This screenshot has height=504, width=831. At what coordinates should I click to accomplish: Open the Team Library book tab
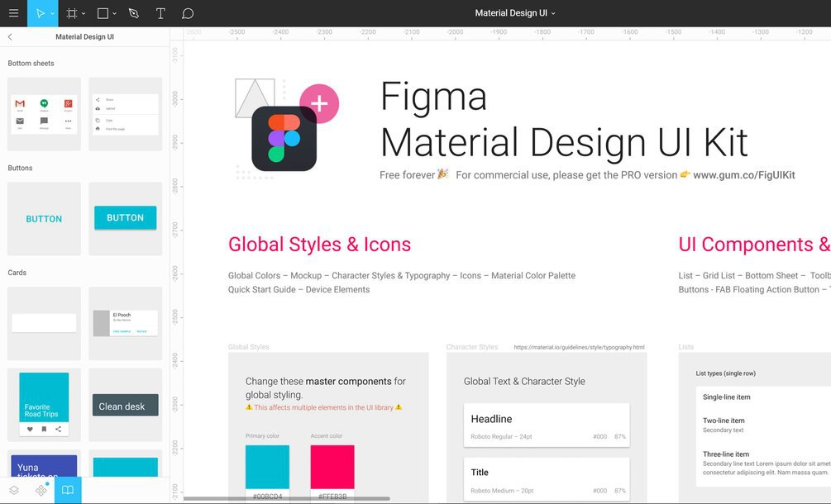click(68, 490)
